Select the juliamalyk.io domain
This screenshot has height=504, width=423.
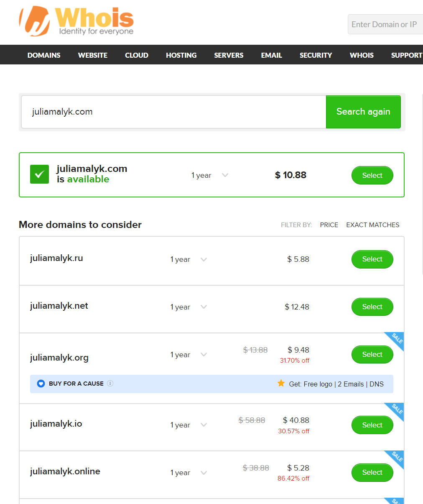pos(372,425)
